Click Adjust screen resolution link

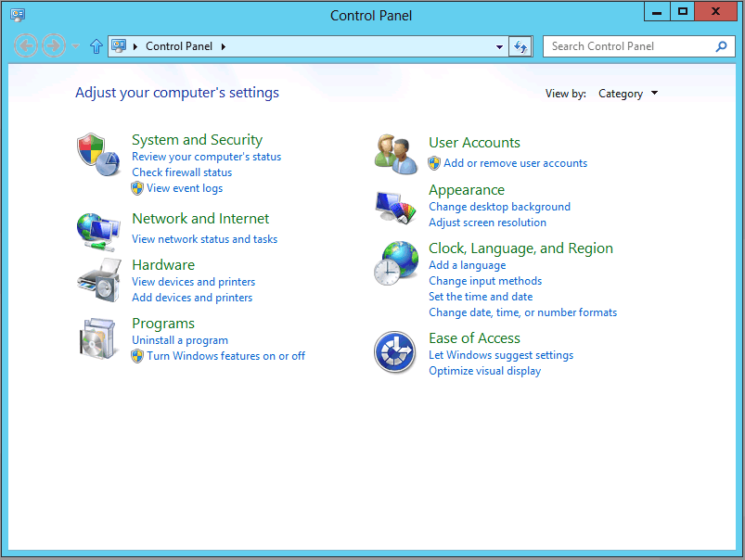487,223
